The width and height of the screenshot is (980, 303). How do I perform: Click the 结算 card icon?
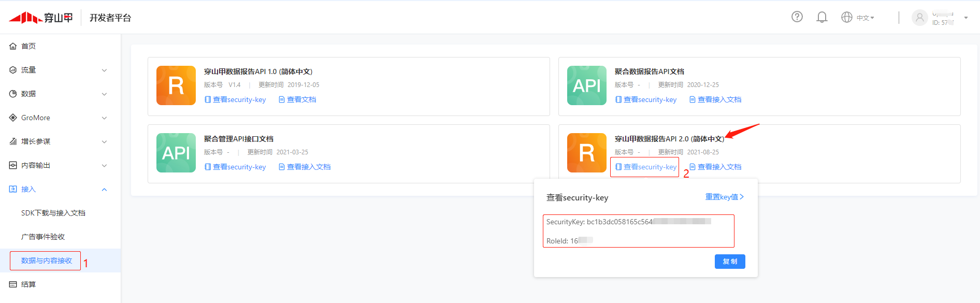click(13, 284)
